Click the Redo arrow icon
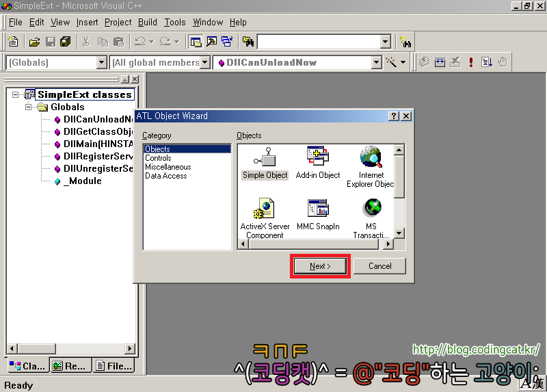 (x=165, y=42)
